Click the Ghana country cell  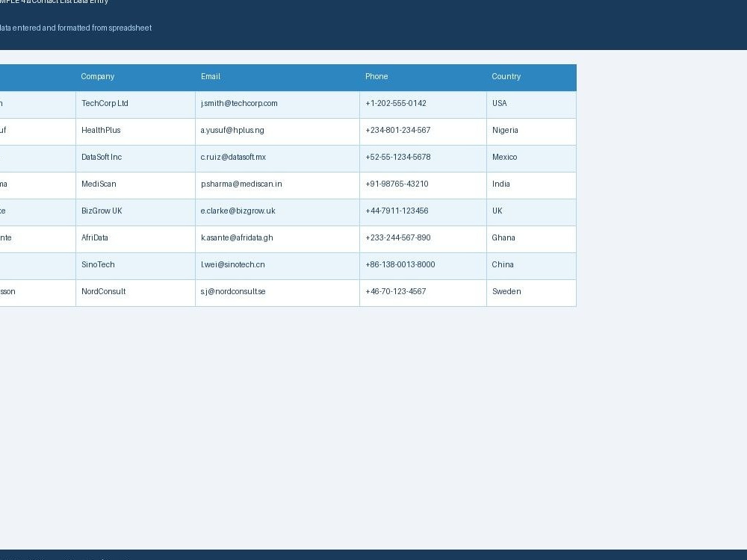pyautogui.click(x=531, y=239)
